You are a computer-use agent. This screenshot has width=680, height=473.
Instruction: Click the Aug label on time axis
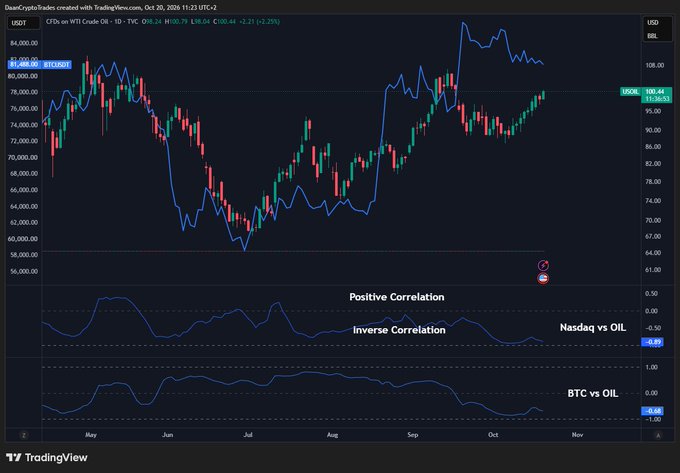click(332, 435)
